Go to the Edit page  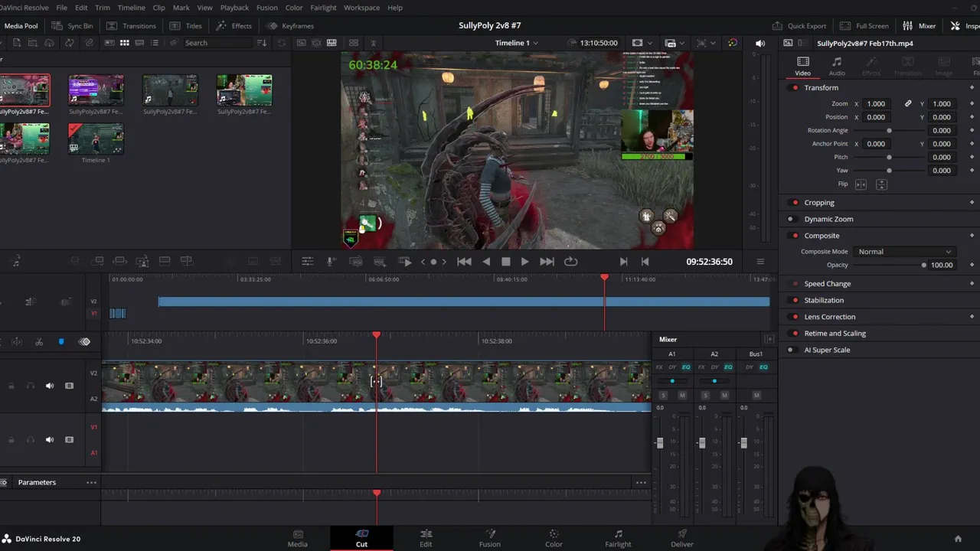426,538
